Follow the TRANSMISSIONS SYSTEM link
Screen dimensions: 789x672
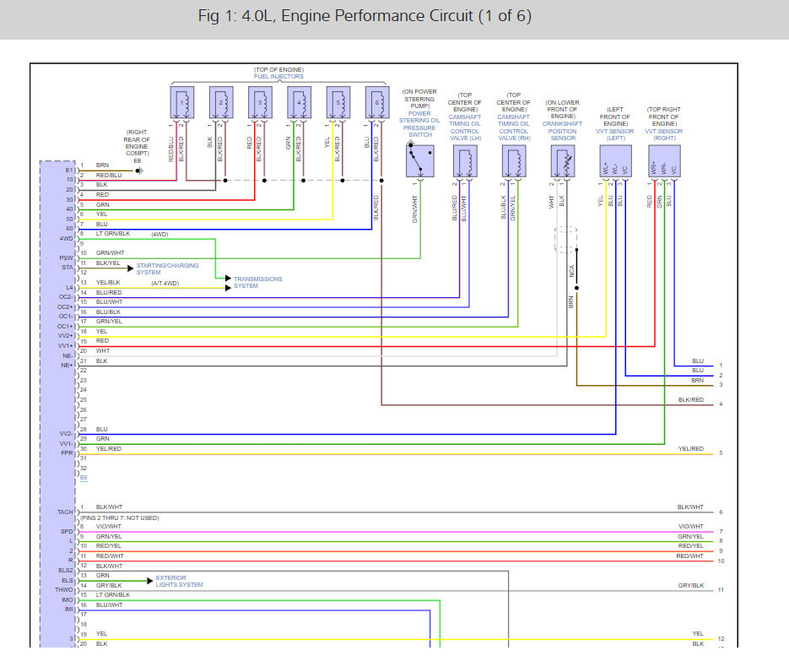258,282
